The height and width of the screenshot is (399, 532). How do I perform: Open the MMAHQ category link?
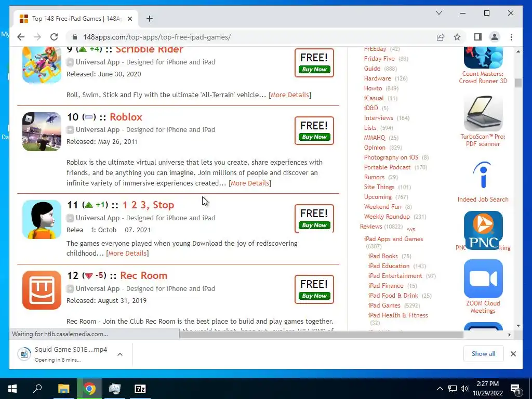375,137
